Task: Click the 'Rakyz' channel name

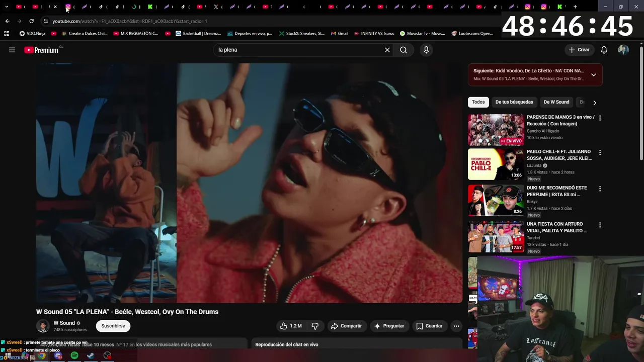Action: [532, 202]
